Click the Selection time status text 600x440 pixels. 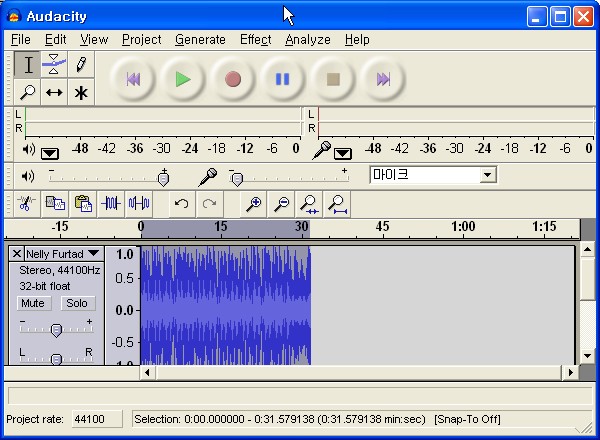(280, 419)
